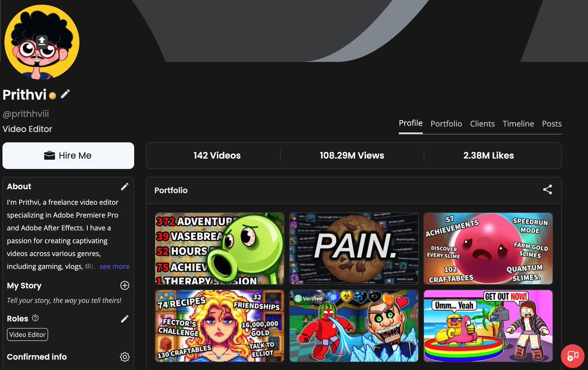Open Confirmed info settings gear
This screenshot has width=588, height=370.
coord(125,357)
